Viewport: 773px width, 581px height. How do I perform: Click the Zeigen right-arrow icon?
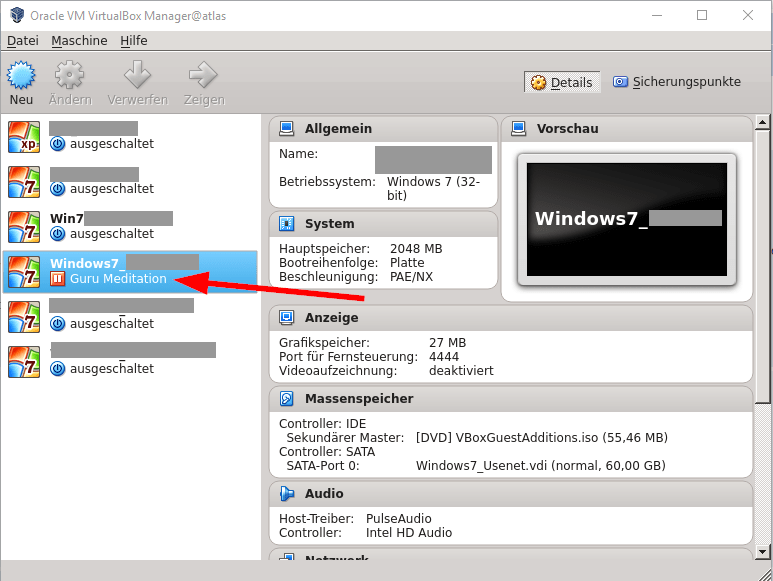pos(203,75)
